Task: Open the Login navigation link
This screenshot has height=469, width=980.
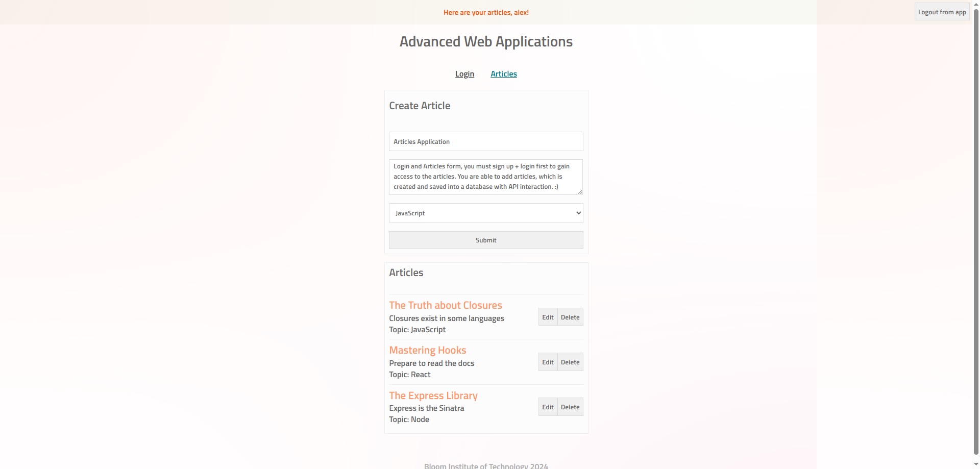Action: 464,74
